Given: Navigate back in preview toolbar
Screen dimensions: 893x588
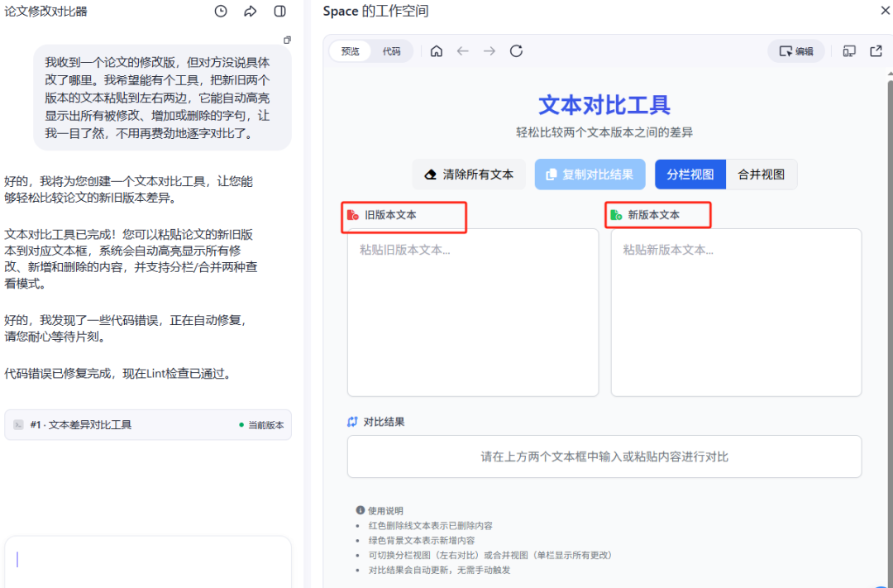Looking at the screenshot, I should 462,51.
